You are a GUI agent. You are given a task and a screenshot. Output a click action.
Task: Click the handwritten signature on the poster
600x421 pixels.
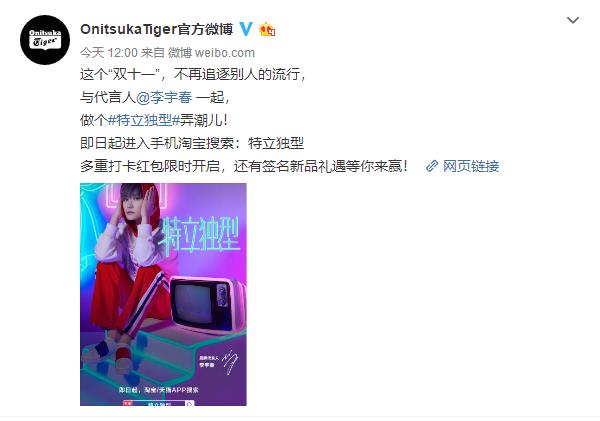pos(230,361)
